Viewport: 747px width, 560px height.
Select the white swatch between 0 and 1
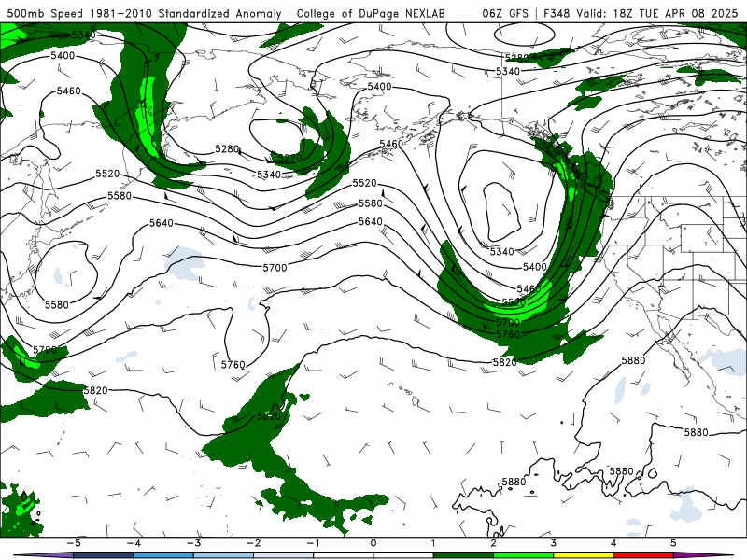click(403, 555)
